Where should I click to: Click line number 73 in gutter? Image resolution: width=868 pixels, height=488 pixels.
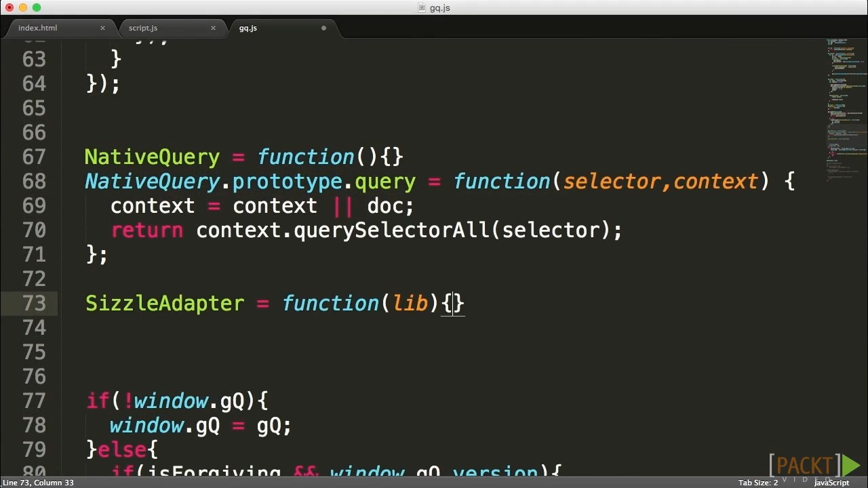[x=34, y=303]
